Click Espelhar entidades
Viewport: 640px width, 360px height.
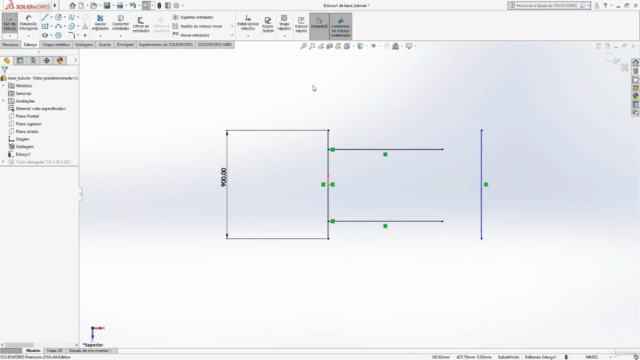(x=193, y=17)
